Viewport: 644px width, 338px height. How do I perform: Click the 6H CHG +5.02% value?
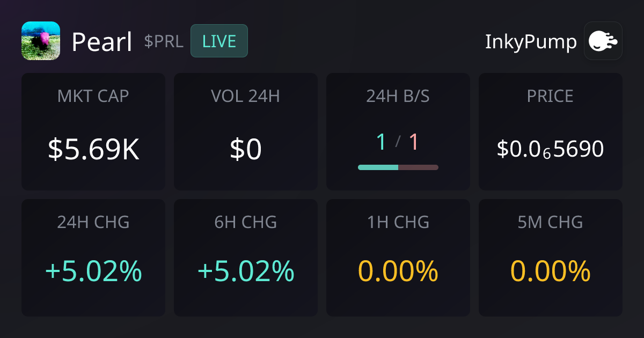[246, 271]
